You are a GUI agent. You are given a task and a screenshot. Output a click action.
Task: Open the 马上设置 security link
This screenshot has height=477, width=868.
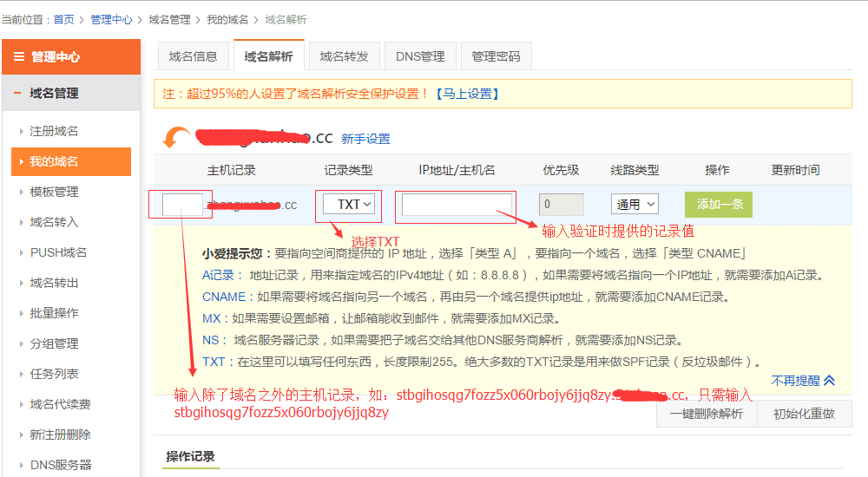pyautogui.click(x=467, y=94)
